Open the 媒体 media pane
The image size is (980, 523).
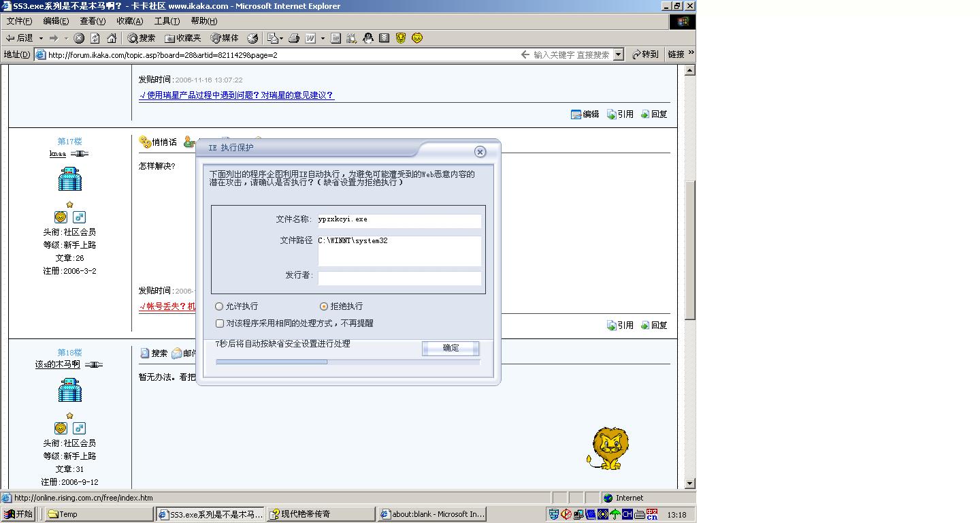click(x=225, y=38)
